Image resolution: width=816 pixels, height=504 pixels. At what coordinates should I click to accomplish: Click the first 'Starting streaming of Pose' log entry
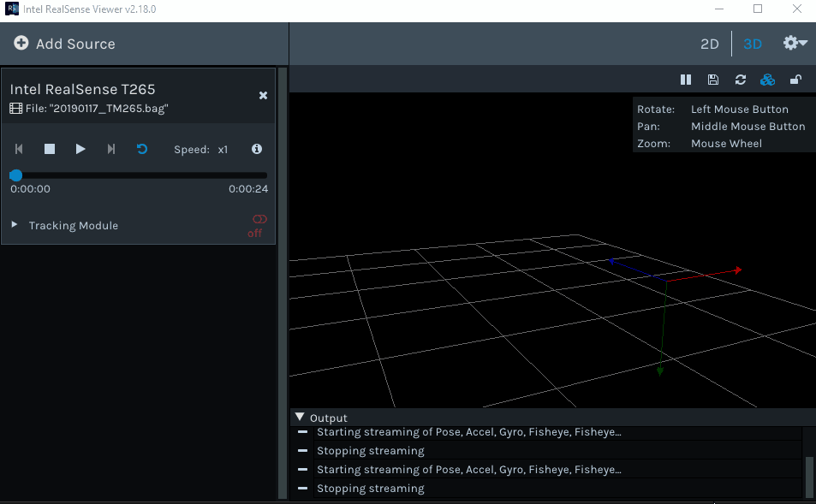pyautogui.click(x=469, y=432)
